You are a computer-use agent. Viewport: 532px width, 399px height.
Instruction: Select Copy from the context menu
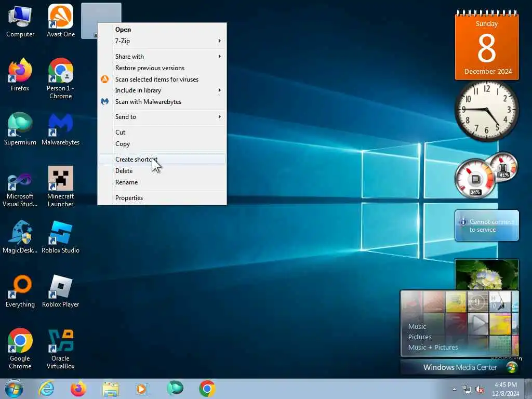click(x=162, y=144)
